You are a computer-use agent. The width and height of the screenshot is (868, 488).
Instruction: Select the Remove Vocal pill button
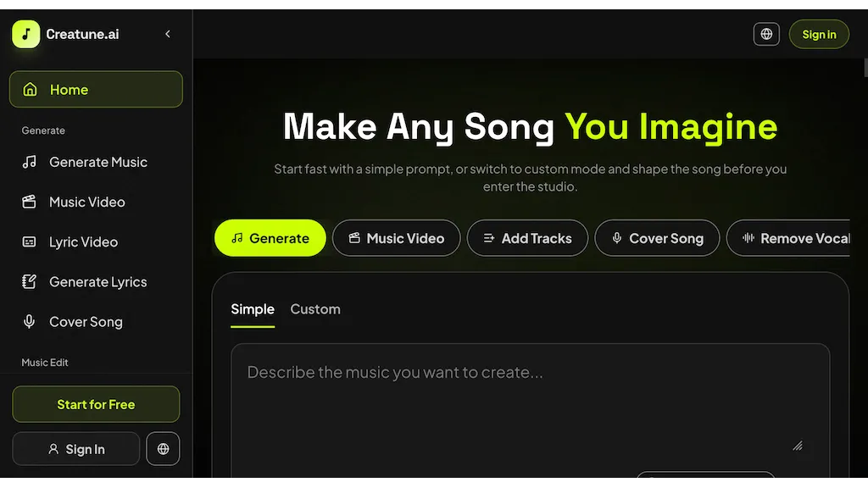coord(788,238)
